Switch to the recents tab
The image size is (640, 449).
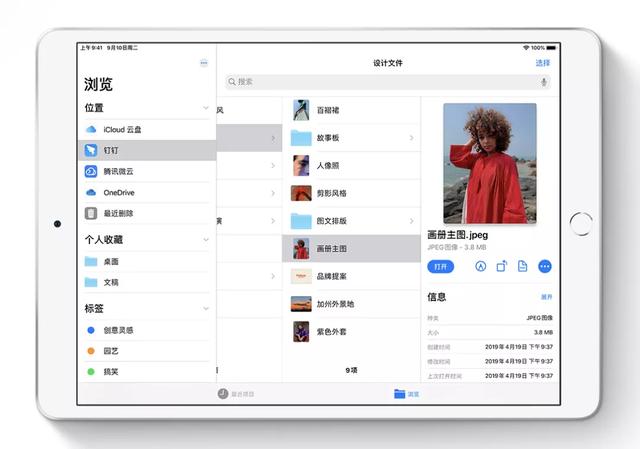(236, 394)
